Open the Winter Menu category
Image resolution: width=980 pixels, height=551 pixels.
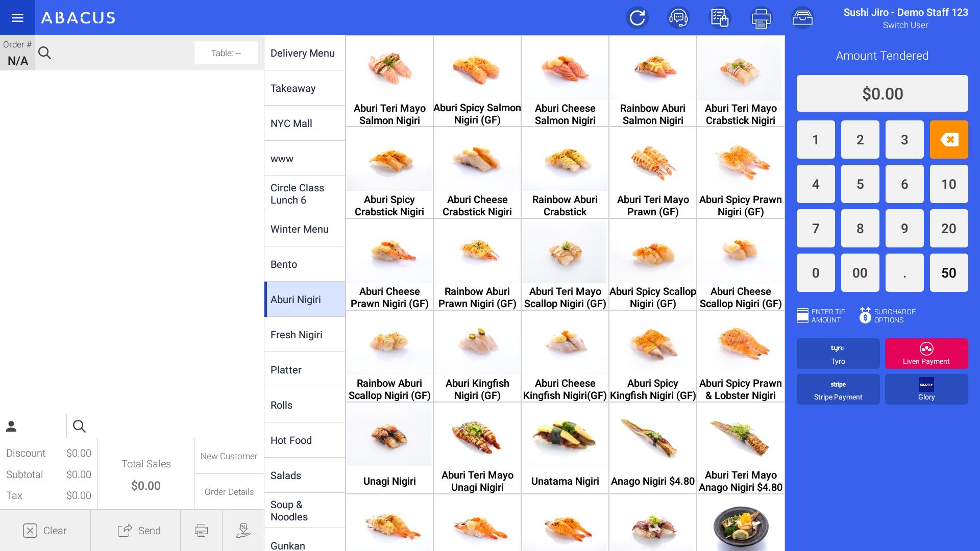pyautogui.click(x=305, y=229)
